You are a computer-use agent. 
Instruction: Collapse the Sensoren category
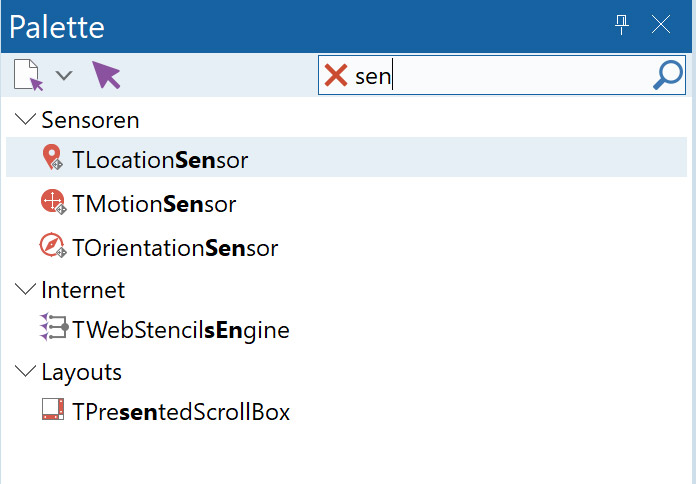(25, 120)
